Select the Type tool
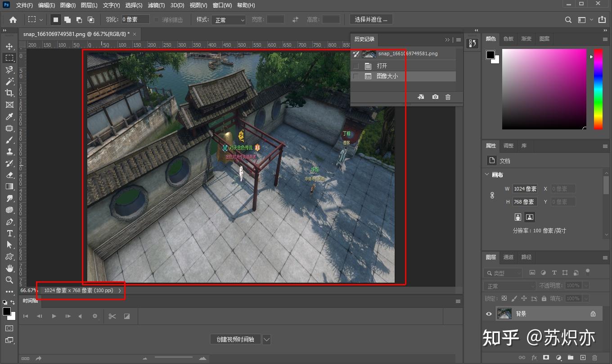612x364 pixels. [9, 233]
